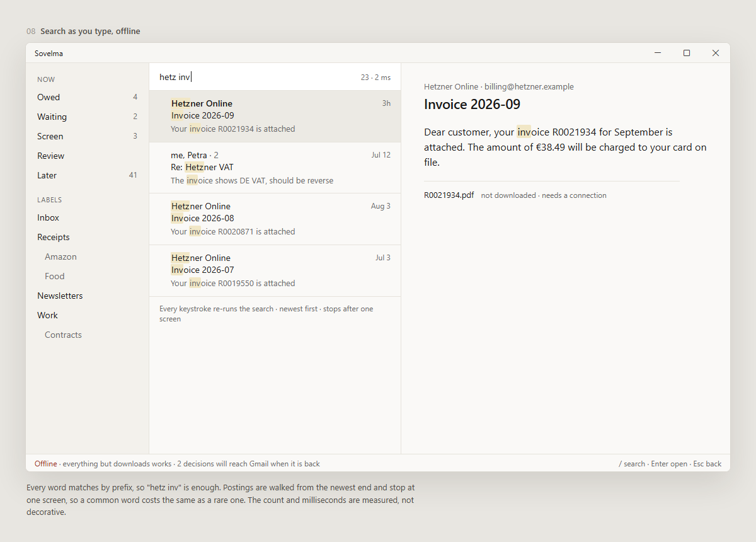This screenshot has height=542, width=756.
Task: Open the Food sub-label
Action: pos(87,276)
